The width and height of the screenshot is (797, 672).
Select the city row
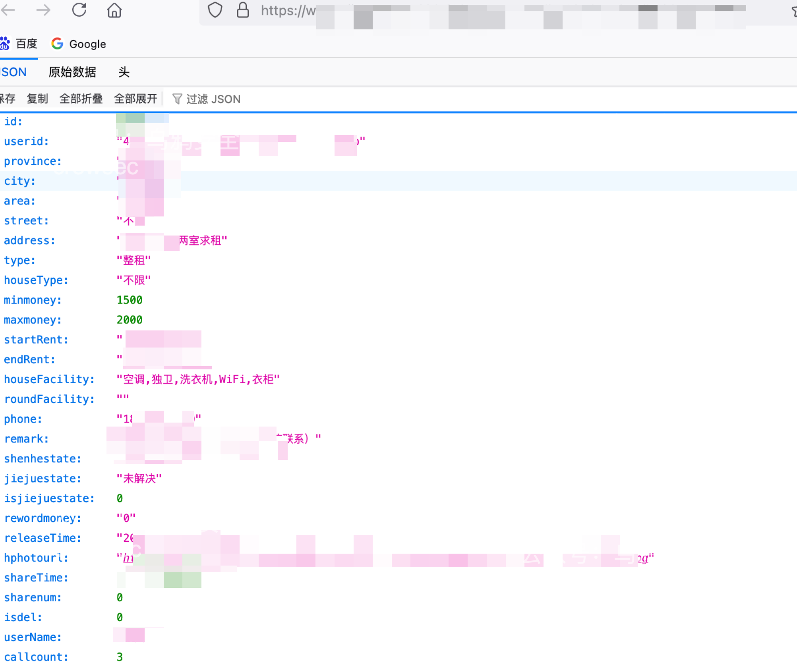19,181
